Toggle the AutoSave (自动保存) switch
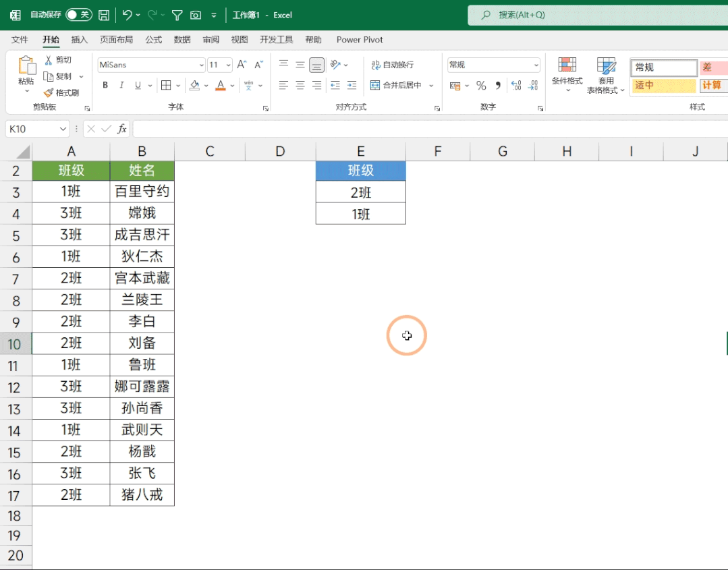728x570 pixels. [78, 15]
